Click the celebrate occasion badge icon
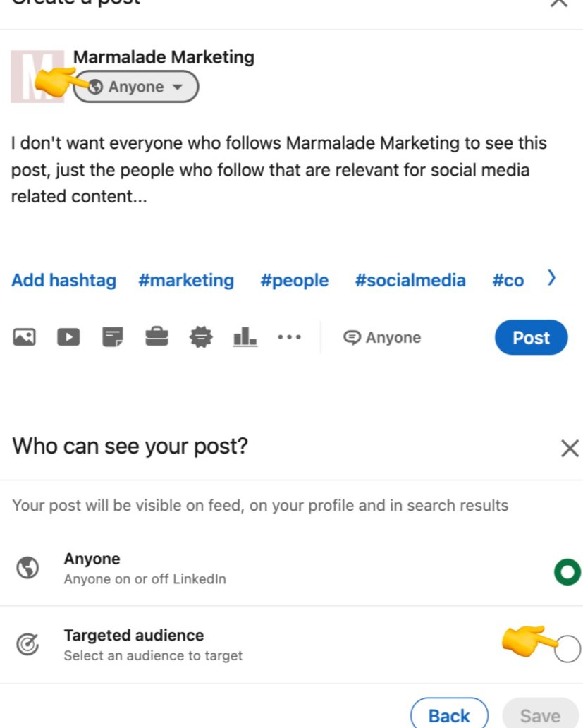Screen dimensions: 583x728 point(201,337)
